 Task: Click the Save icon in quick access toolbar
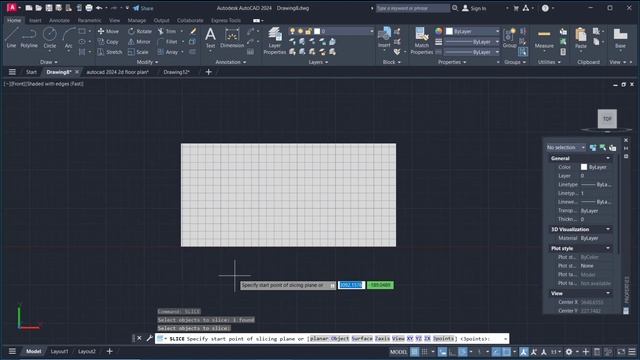pos(49,8)
